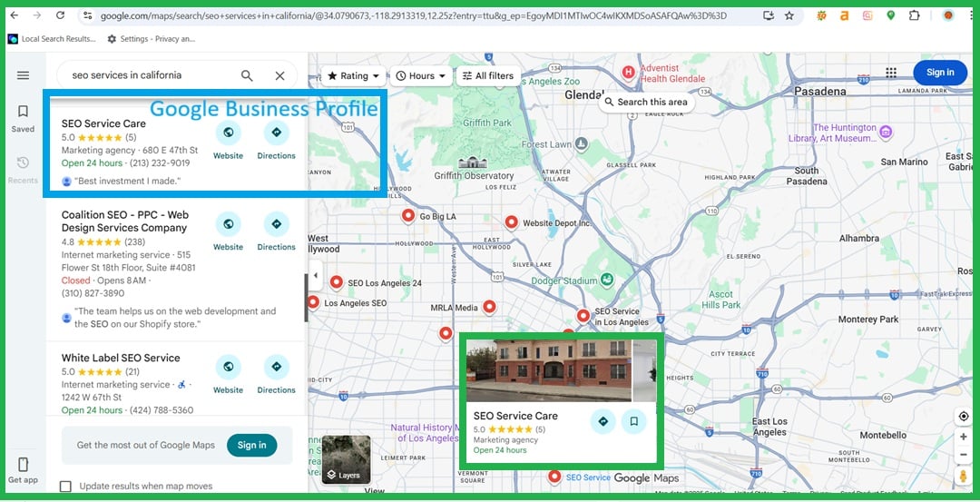Zoom in on the map
This screenshot has width=980, height=502.
click(x=963, y=437)
